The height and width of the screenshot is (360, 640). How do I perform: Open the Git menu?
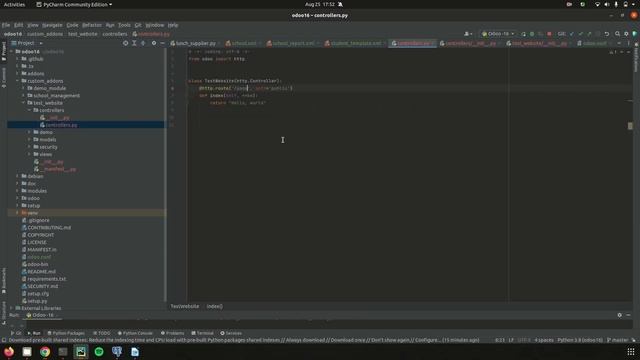pos(138,25)
